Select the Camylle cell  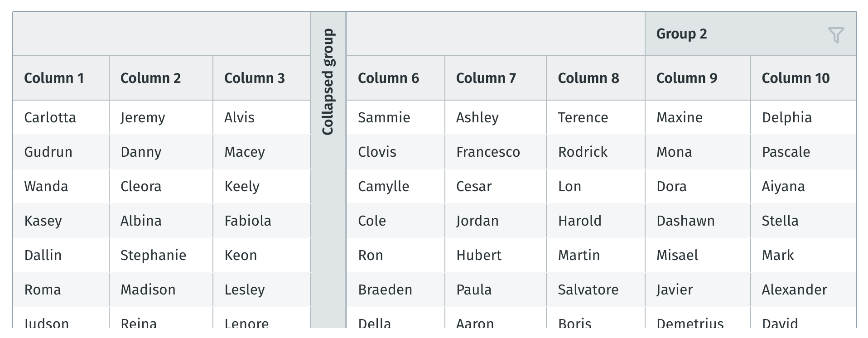395,186
